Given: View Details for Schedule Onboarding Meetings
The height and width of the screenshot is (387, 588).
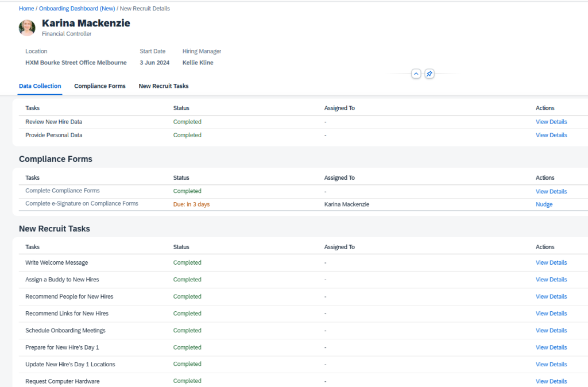Looking at the screenshot, I should coord(551,331).
